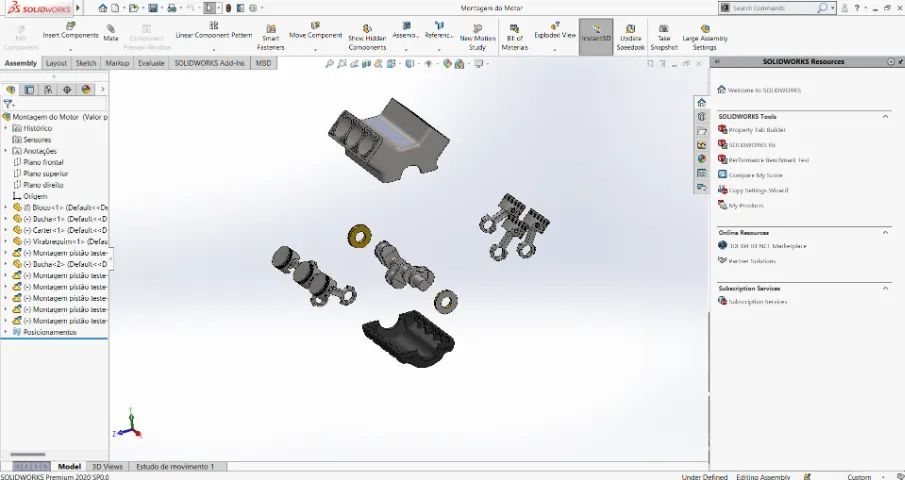Open DimXpertManager tab icon
The width and height of the screenshot is (905, 480).
coord(67,89)
